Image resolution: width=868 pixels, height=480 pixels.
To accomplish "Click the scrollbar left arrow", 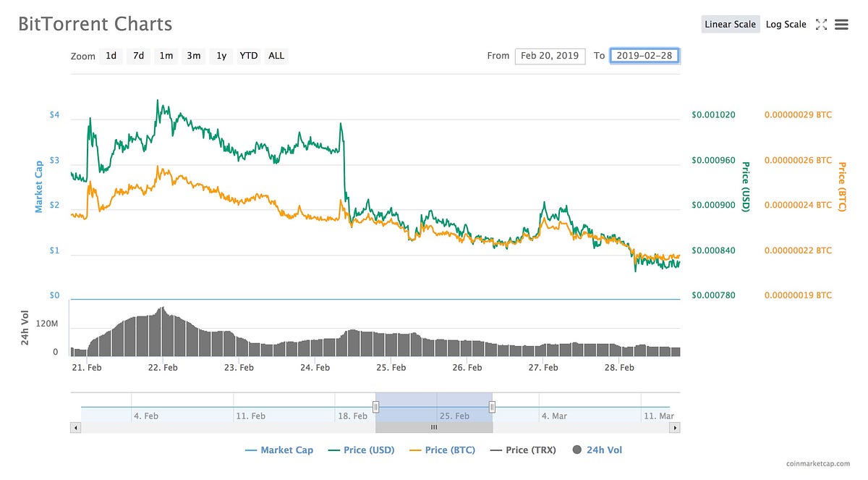I will coord(75,428).
